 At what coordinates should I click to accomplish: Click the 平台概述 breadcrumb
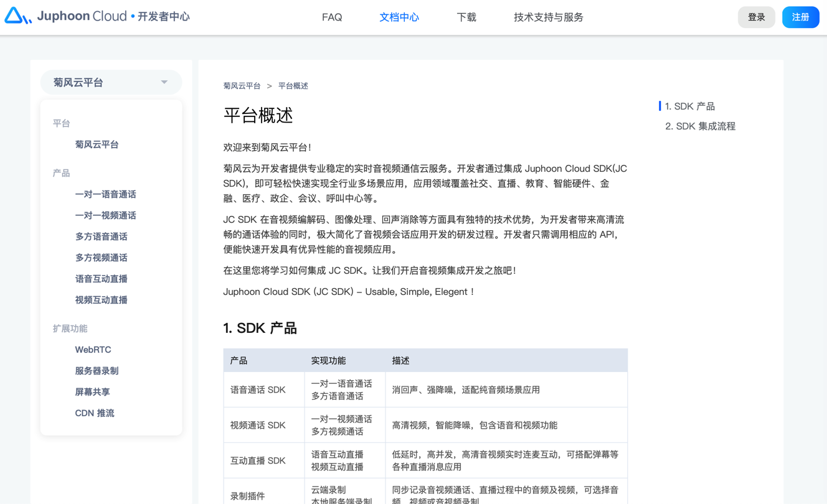(293, 86)
